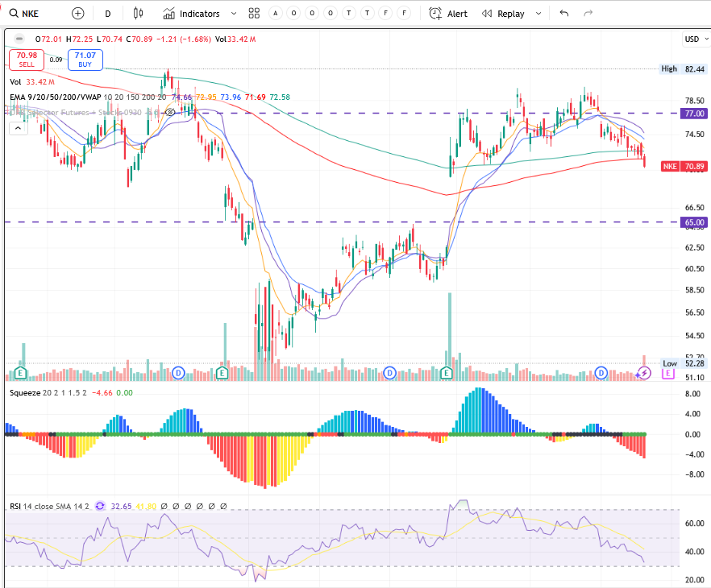The height and width of the screenshot is (588, 711).
Task: Collapse the chart pane with the arrow expander
Action: [18, 126]
